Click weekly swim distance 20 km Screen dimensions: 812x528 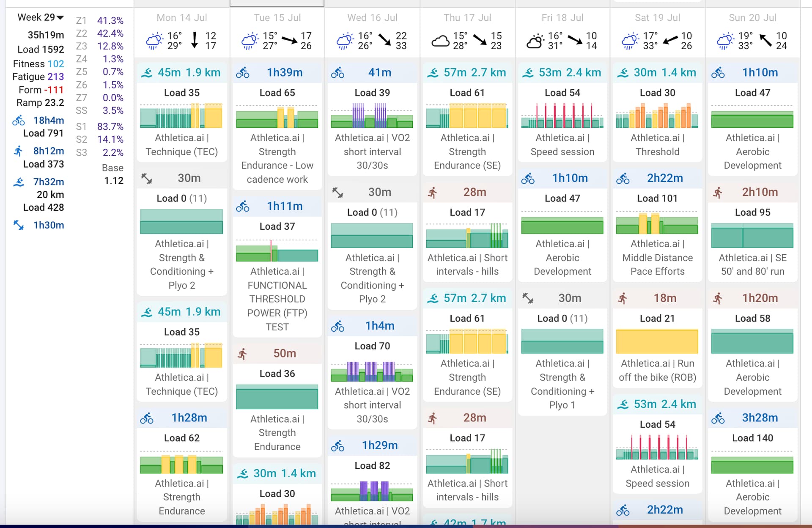(x=50, y=195)
